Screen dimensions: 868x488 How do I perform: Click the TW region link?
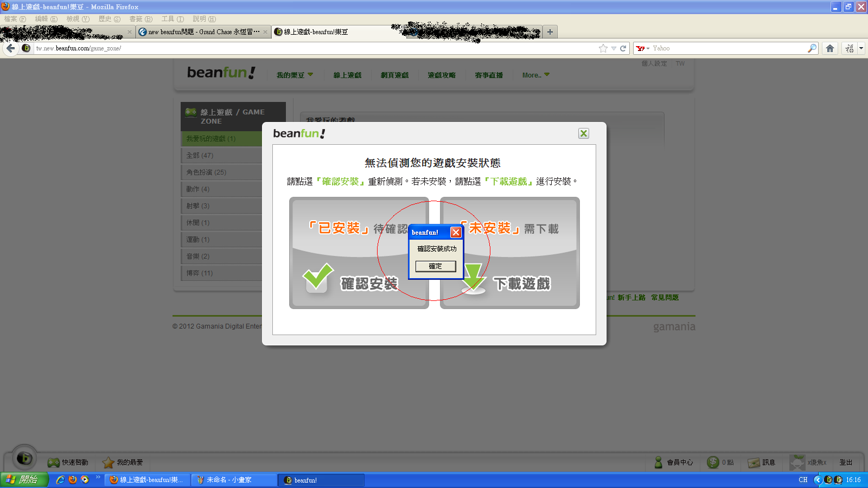[x=680, y=63]
